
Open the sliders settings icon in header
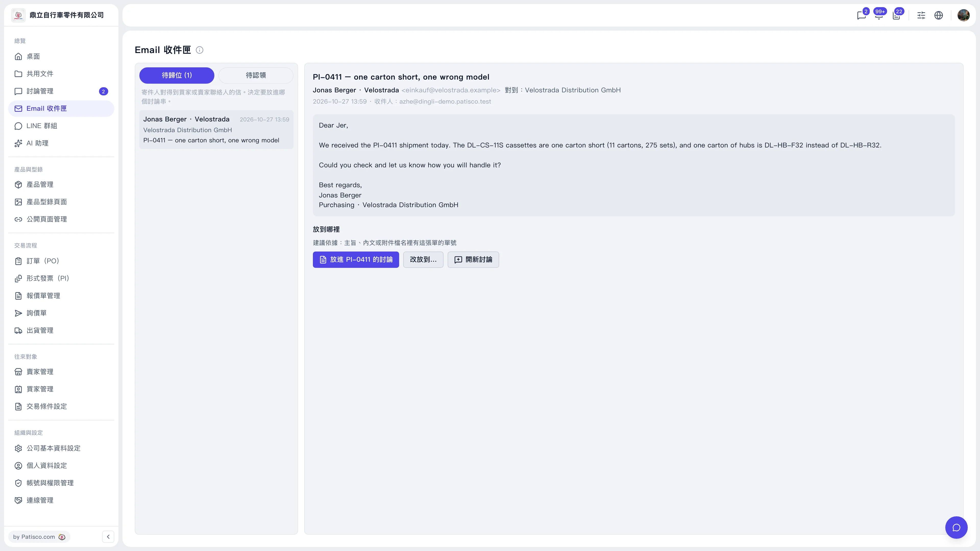pyautogui.click(x=921, y=15)
